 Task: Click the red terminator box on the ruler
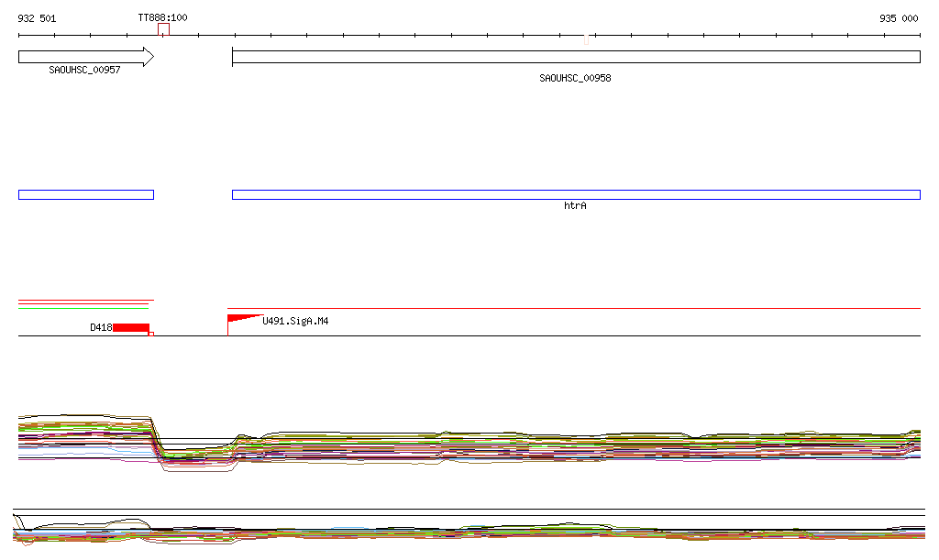(163, 29)
